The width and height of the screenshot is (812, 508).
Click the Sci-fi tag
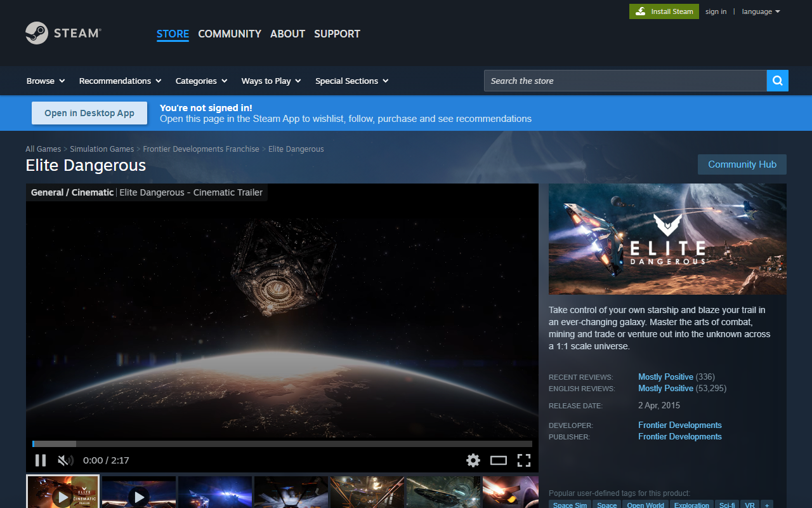(728, 504)
